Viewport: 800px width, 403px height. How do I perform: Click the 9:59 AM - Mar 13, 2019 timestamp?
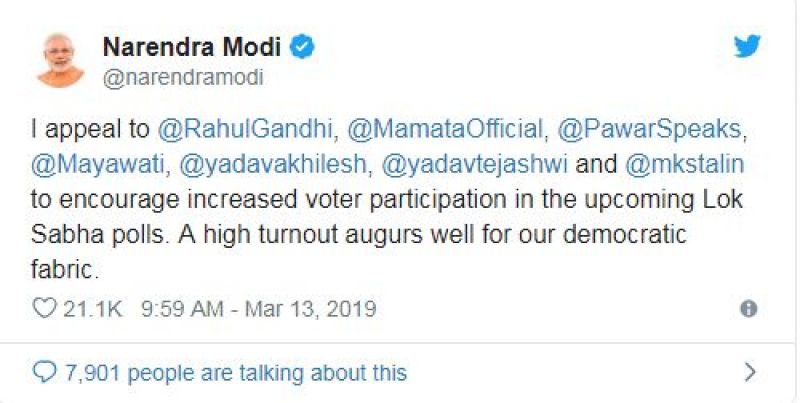pos(267,309)
